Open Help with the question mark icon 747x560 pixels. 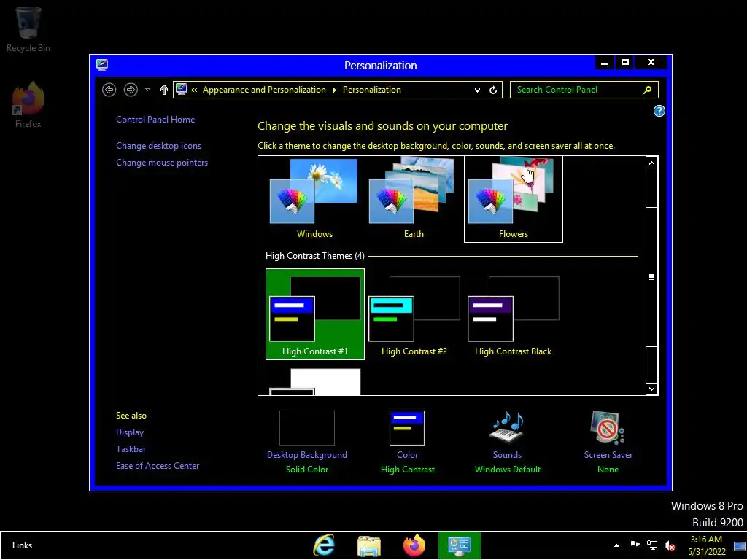click(x=659, y=111)
